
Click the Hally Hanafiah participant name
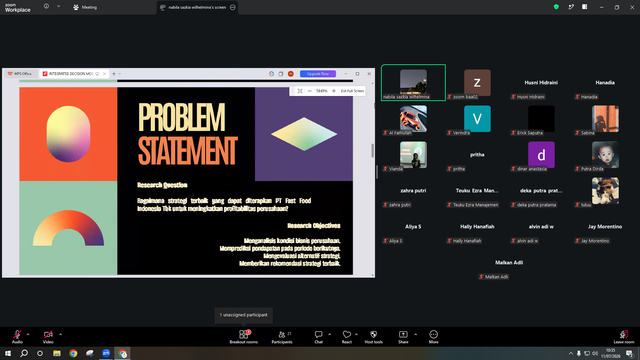[x=477, y=227]
